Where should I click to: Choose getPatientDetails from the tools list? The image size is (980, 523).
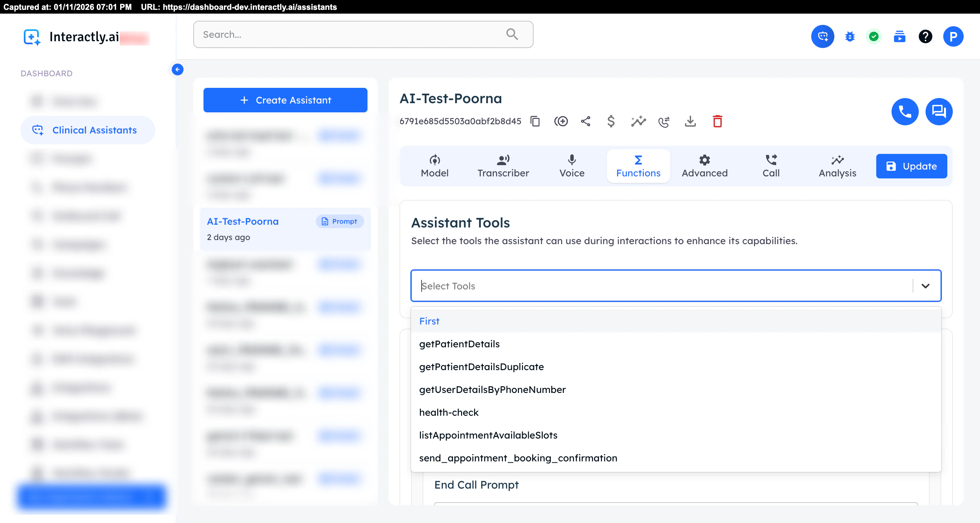pos(459,344)
